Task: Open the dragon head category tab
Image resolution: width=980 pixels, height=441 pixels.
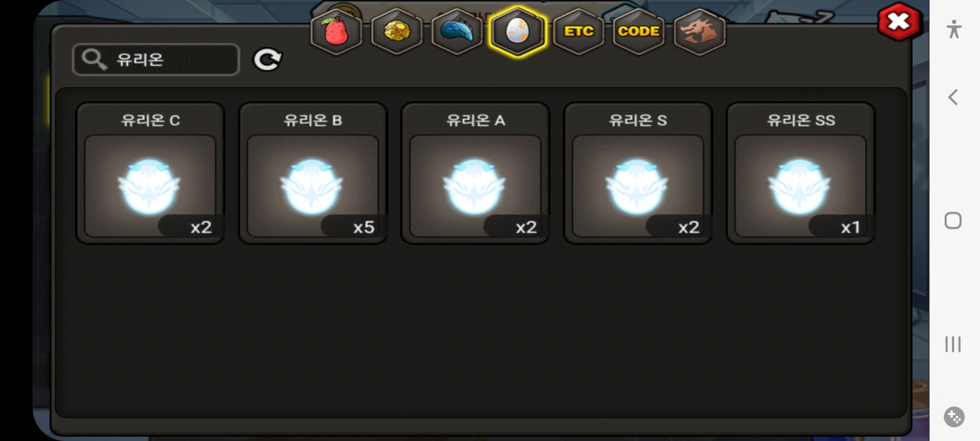Action: click(699, 31)
